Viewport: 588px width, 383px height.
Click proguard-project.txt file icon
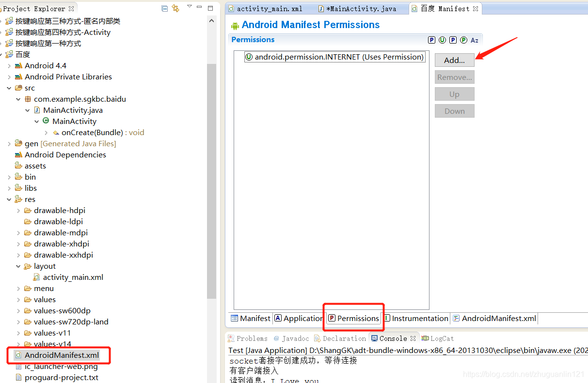pyautogui.click(x=18, y=378)
